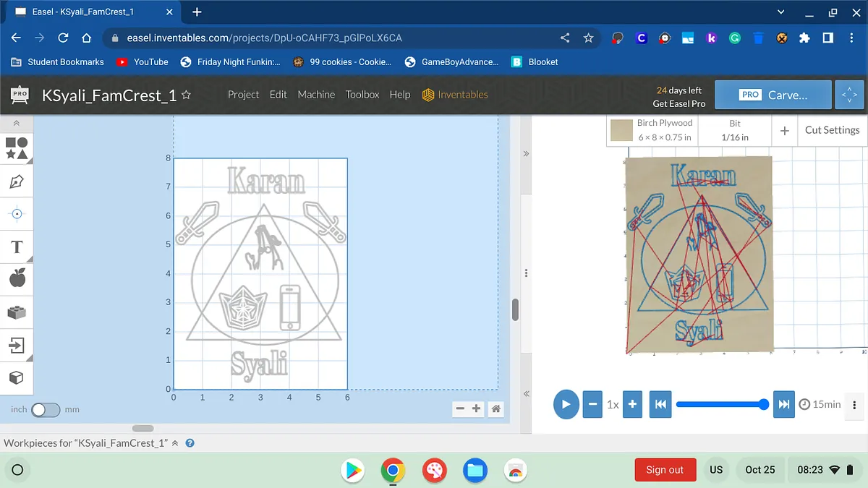Open the Toolbox menu
Screen dimensions: 868x488
[x=362, y=95]
